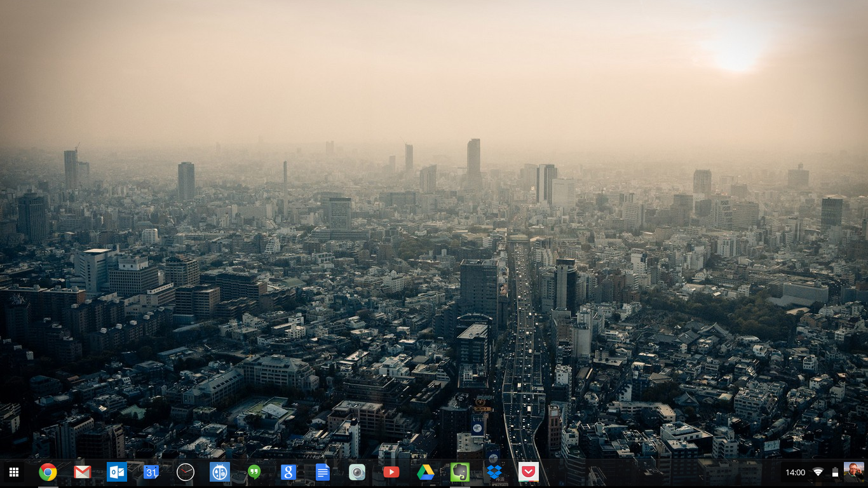Open the weather app with ladybug icon
Viewport: 868px width, 488px height.
[x=220, y=472]
